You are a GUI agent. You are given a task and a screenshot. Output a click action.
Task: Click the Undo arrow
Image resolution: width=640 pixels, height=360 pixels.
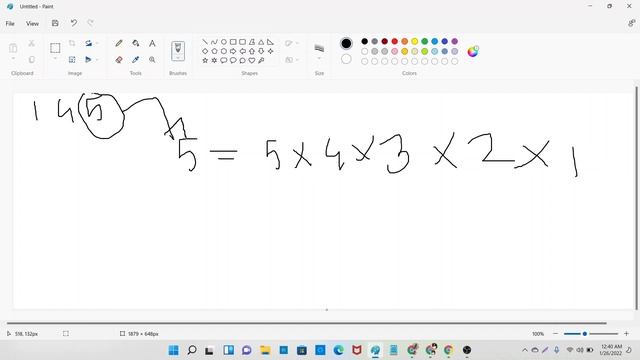[73, 23]
